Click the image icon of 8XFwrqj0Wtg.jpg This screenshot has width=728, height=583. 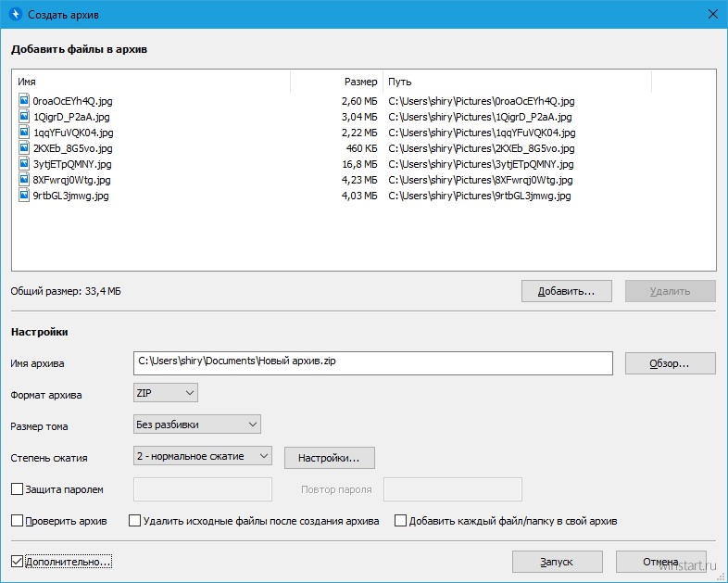point(24,179)
